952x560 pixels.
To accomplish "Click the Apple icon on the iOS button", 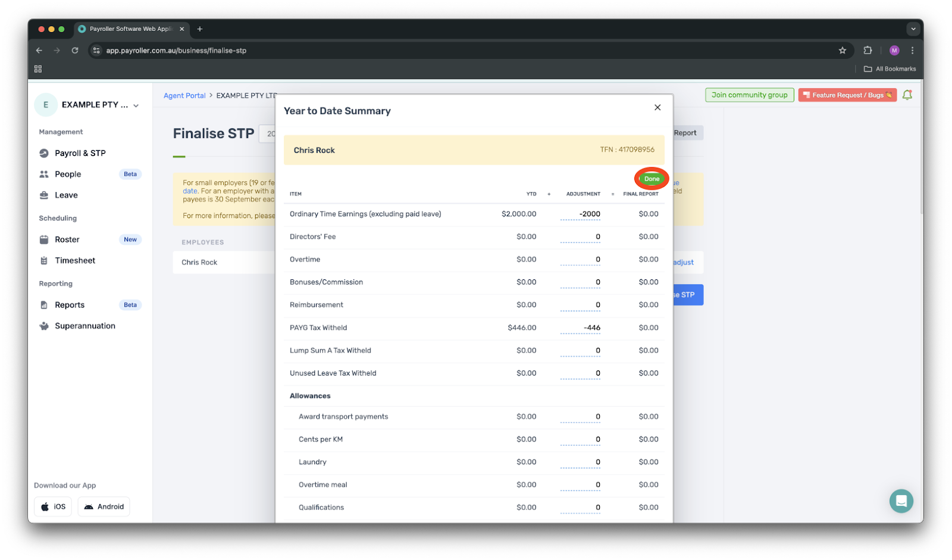I will click(x=45, y=506).
